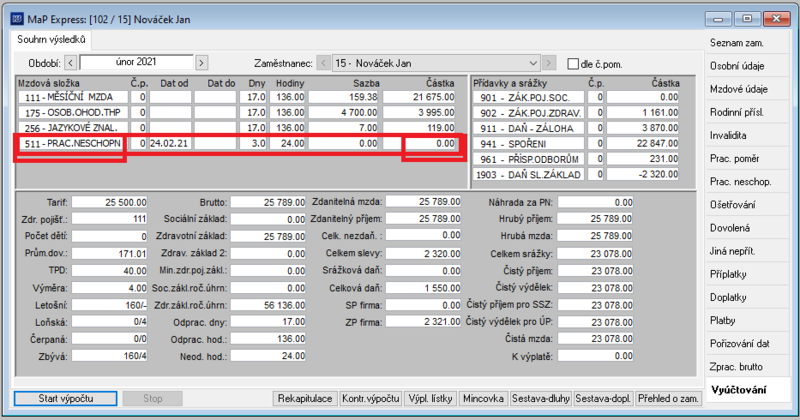Screen dimensions: 800x420
Task: Click amount 21 675.00 in MĚSÍČNÍ MZDA row
Action: click(419, 97)
